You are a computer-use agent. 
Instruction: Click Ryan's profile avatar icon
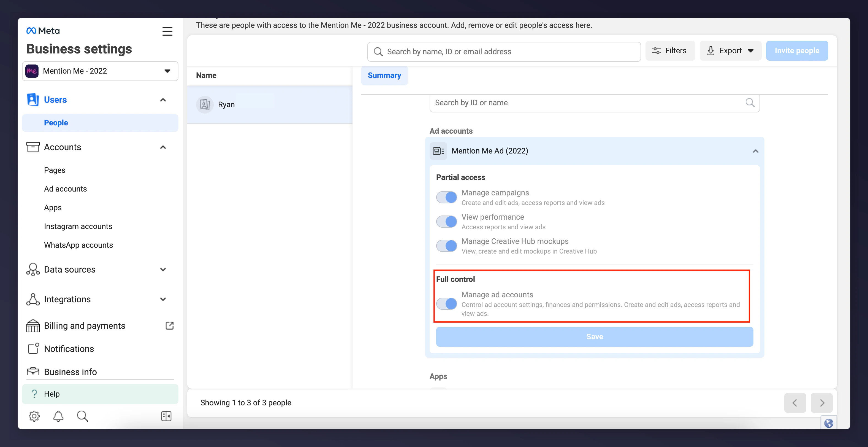coord(205,104)
